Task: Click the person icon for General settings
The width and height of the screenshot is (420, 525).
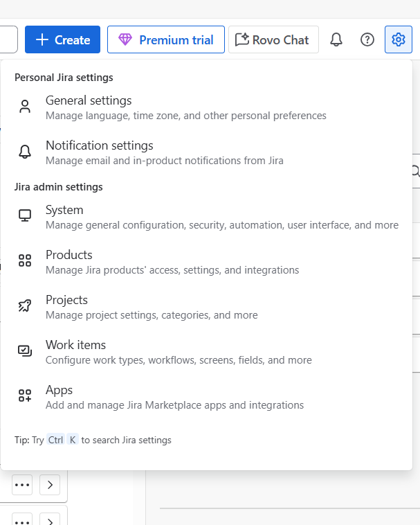Action: (x=25, y=107)
